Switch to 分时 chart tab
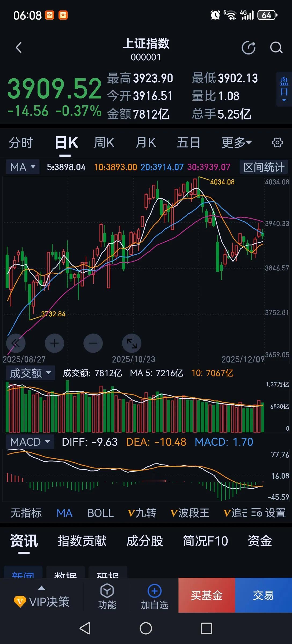The height and width of the screenshot is (644, 292). click(x=21, y=142)
